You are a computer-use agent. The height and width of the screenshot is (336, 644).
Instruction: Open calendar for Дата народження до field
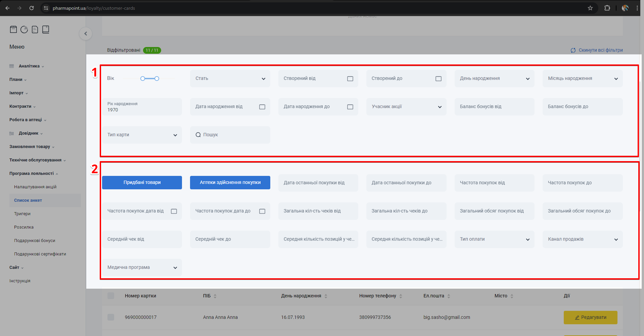pos(350,107)
